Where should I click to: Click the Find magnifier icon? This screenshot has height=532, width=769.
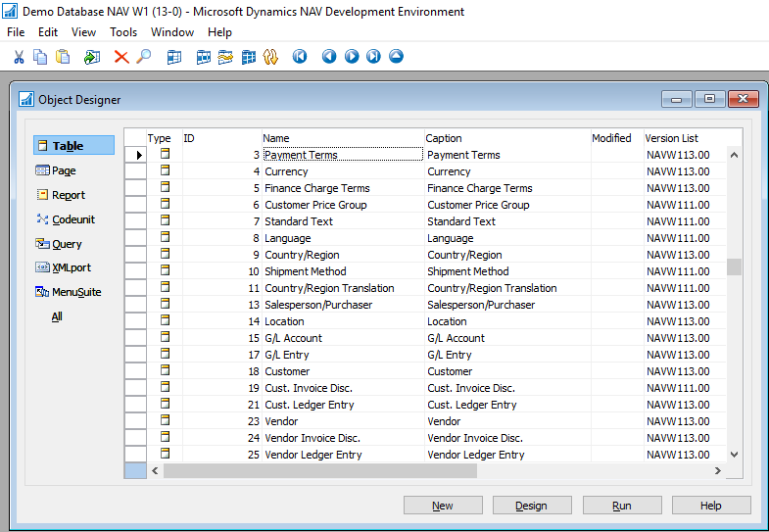(x=144, y=57)
